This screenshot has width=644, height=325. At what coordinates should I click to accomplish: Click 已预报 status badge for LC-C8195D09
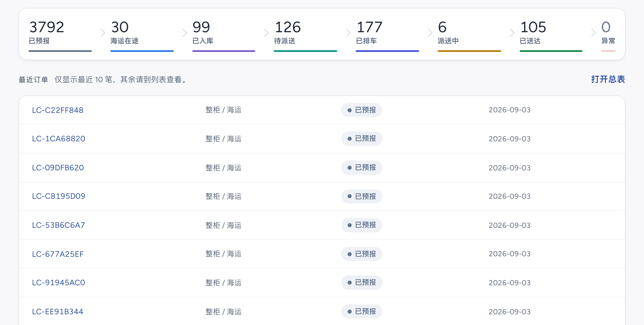pos(362,196)
